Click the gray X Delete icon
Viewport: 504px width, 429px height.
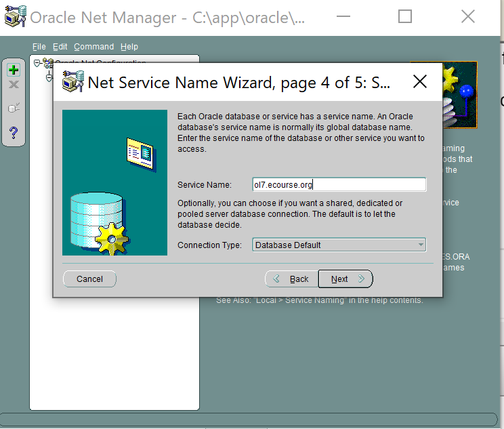(x=14, y=85)
